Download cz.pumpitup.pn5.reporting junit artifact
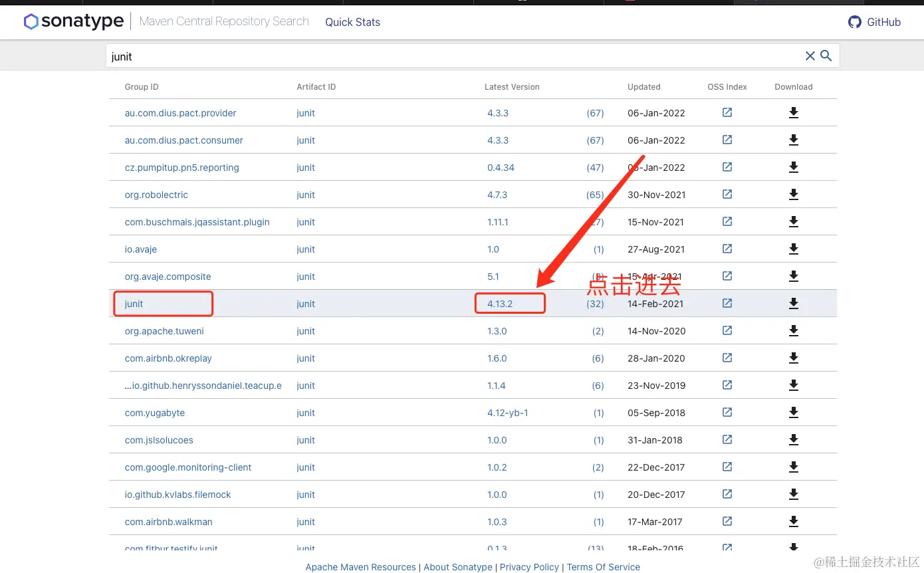 (x=793, y=168)
